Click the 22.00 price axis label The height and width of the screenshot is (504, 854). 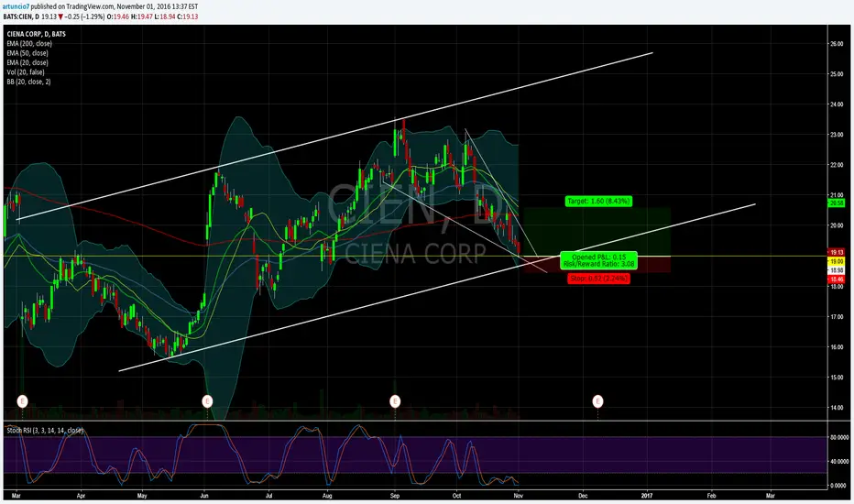coord(836,165)
